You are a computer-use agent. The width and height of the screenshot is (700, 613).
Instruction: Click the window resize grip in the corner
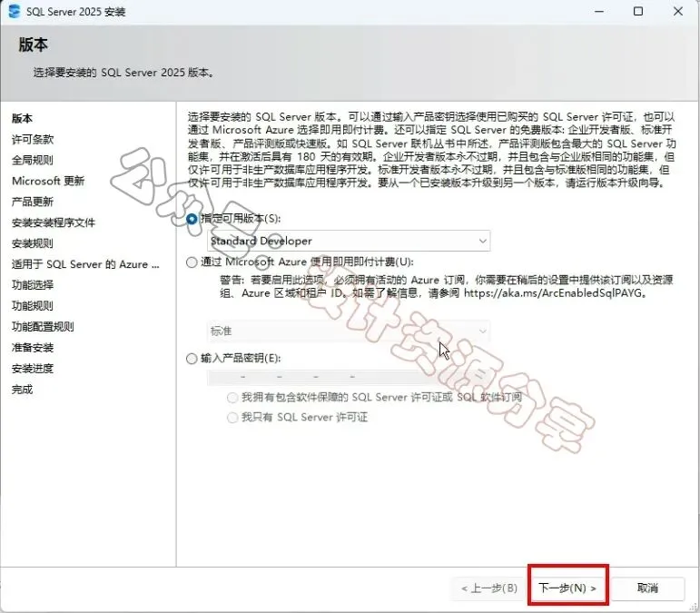[694, 607]
